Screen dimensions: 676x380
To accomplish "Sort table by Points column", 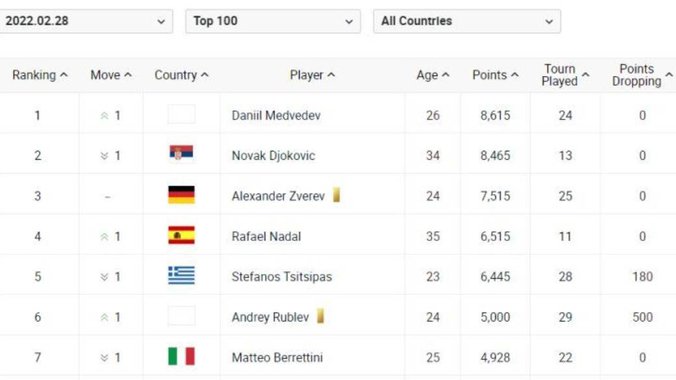I will coord(495,75).
